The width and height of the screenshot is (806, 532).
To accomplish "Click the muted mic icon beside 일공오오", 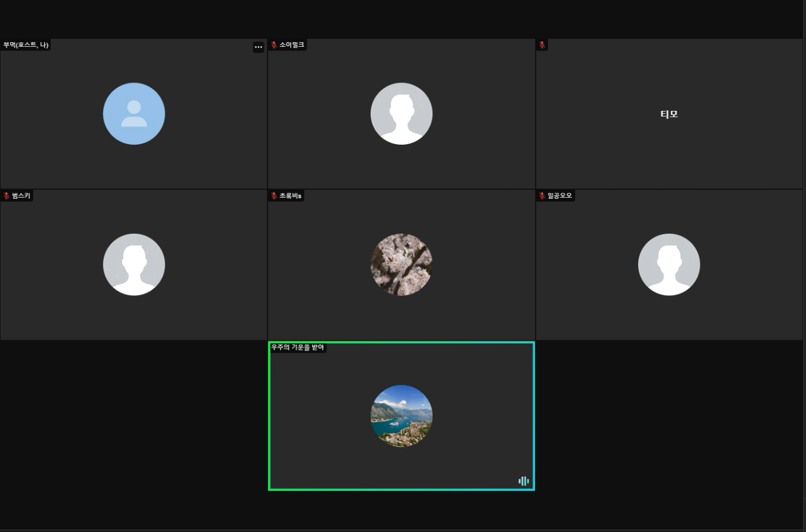I will 542,196.
